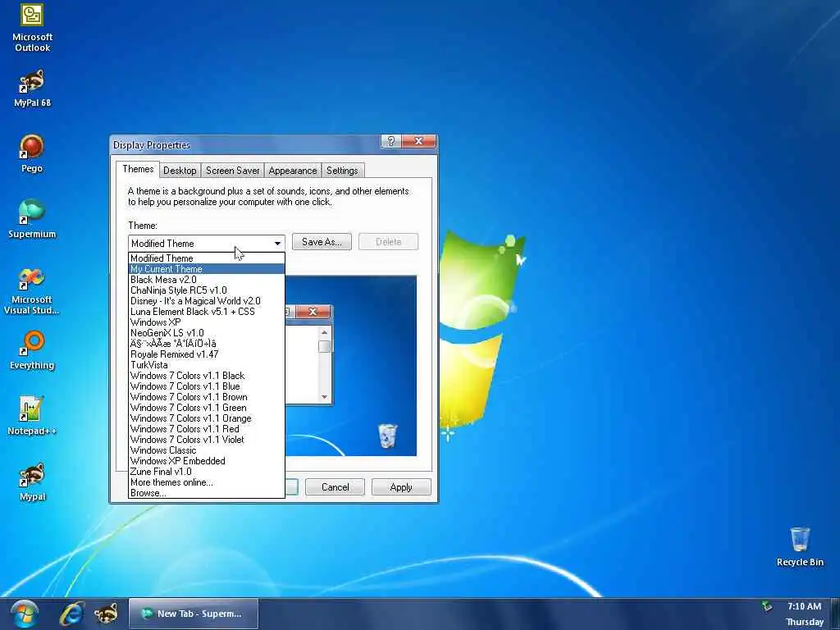Screen dimensions: 840x630
Task: Launch Mypal raccoon icon in taskbar
Action: tap(106, 614)
